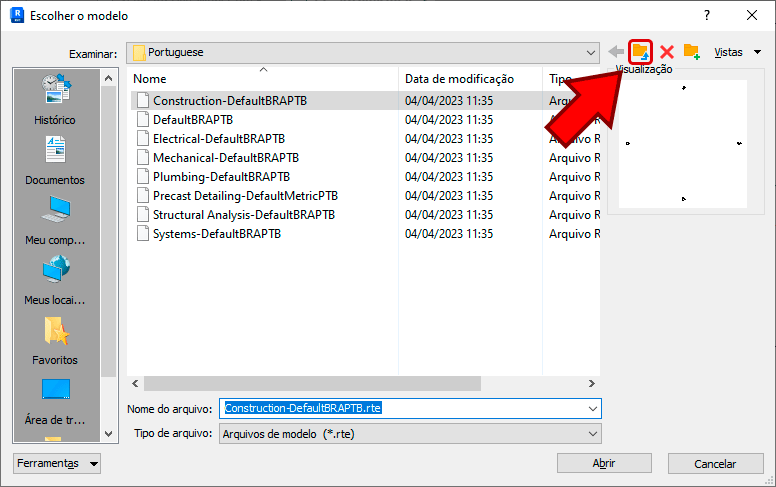Click the help question mark icon
This screenshot has height=487, width=776.
(707, 15)
